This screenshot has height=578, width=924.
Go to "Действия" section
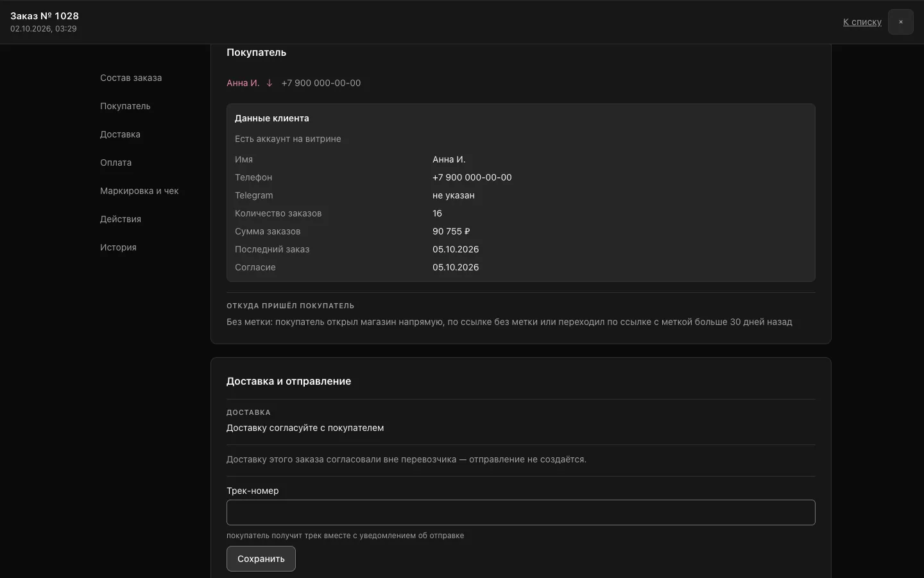121,219
